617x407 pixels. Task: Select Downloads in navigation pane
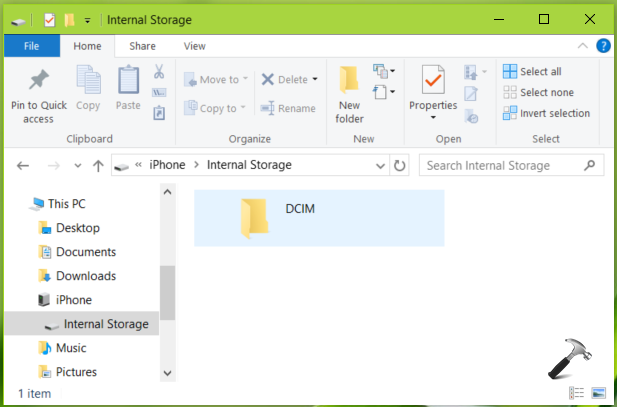pyautogui.click(x=78, y=276)
